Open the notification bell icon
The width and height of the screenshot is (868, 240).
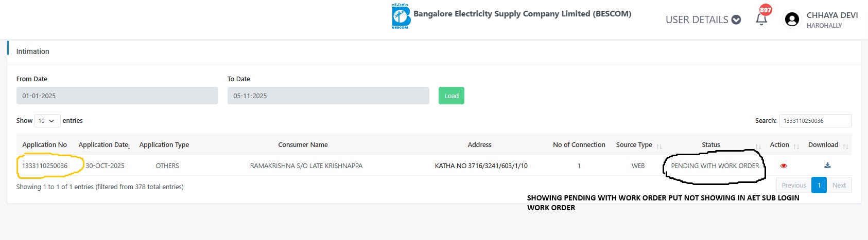tap(761, 20)
